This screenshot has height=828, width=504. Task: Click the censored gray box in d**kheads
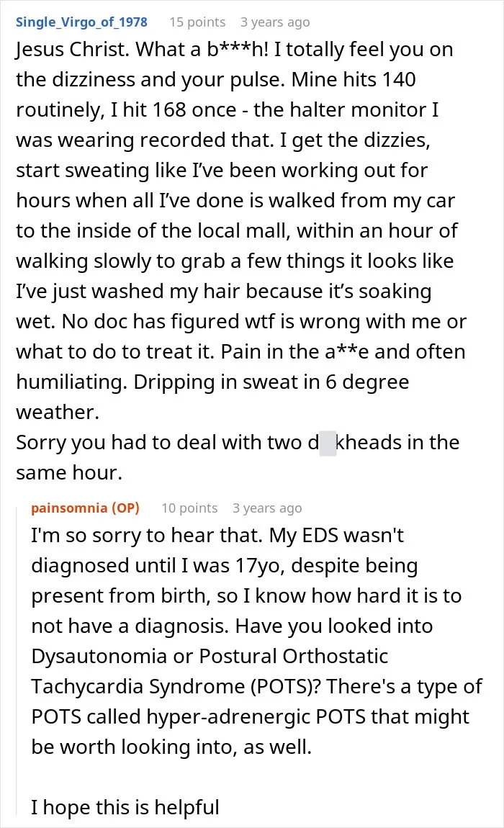[328, 443]
